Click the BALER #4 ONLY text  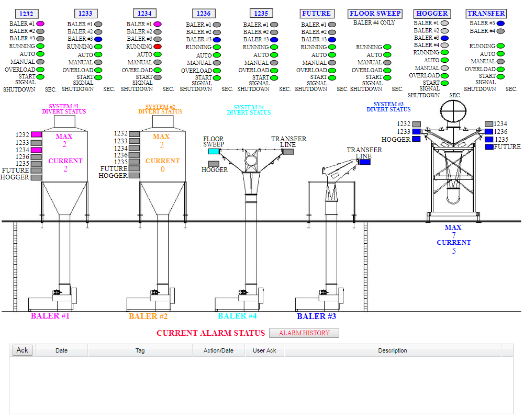(x=374, y=22)
